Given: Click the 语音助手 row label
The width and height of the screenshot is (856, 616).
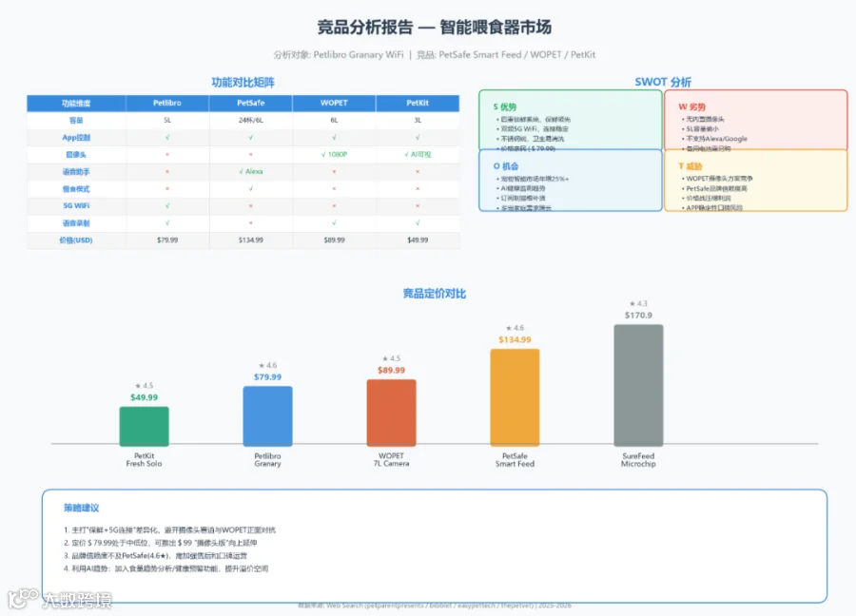Looking at the screenshot, I should click(x=76, y=172).
